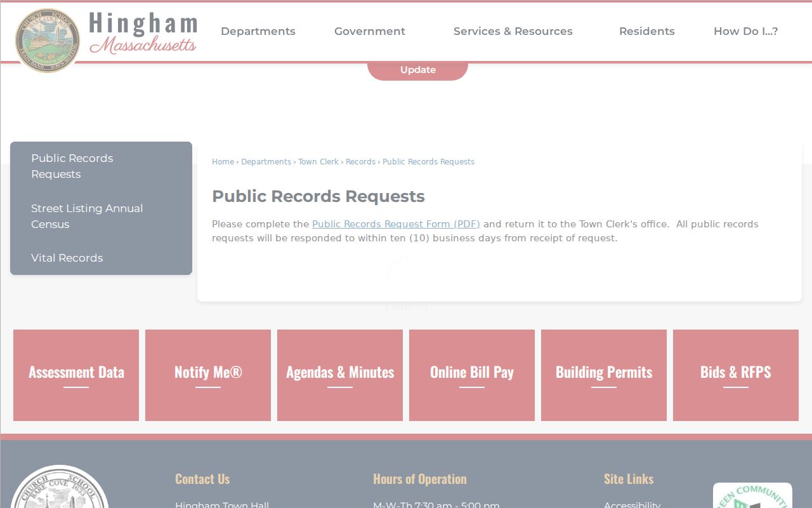
Task: Click the Contact Us footer heading
Action: pos(202,479)
